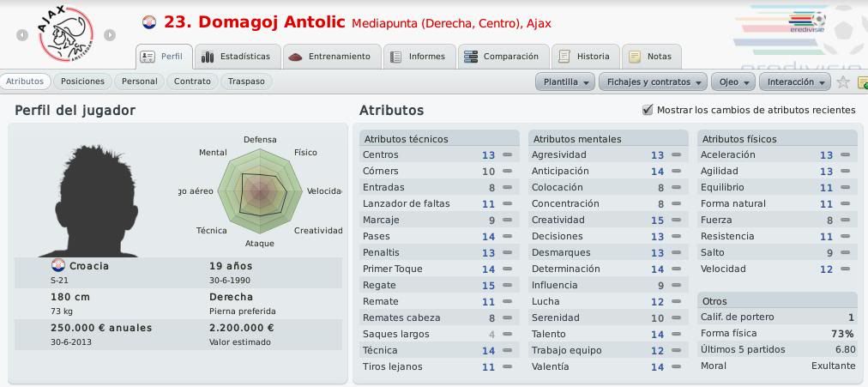Viewport: 868px width, 387px height.
Task: Open the Notas tab
Action: click(652, 57)
